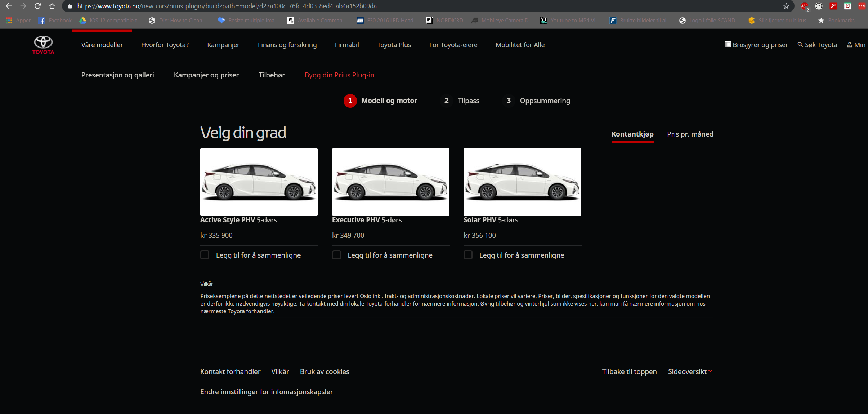Open Finans og forsikring menu

coord(287,45)
